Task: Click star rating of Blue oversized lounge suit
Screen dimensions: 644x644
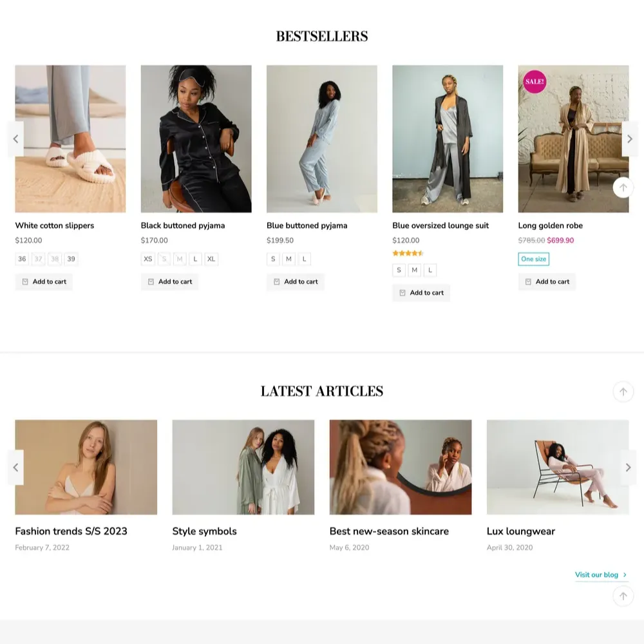Action: coord(408,253)
